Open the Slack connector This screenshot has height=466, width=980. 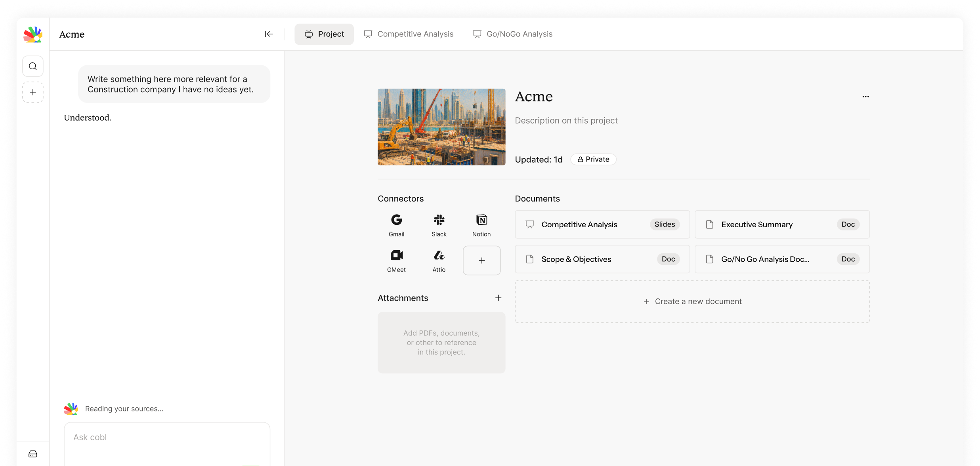tap(439, 225)
